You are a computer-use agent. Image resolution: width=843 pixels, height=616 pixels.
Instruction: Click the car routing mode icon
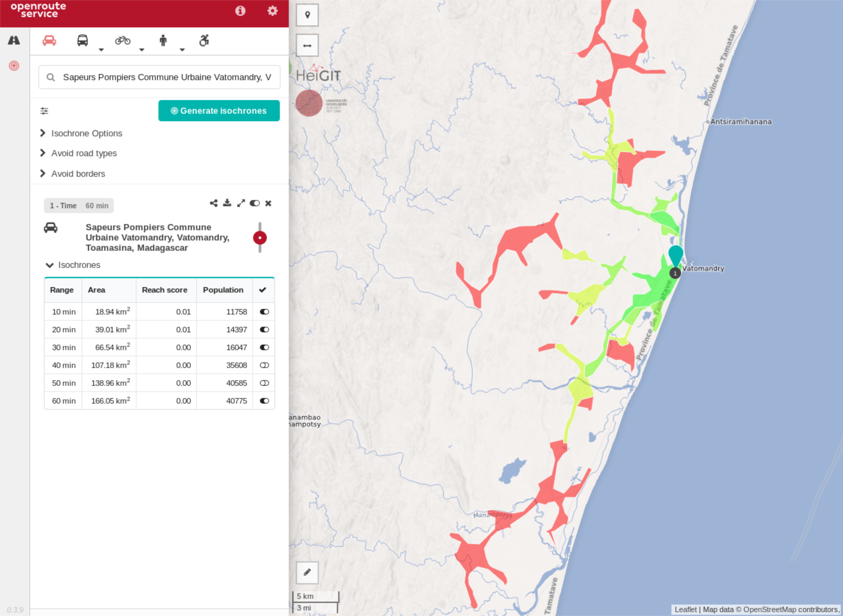click(x=50, y=41)
